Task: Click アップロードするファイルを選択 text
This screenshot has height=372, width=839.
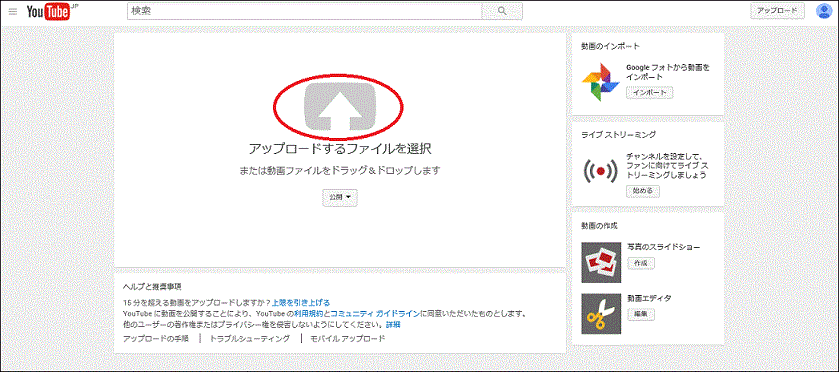Action: coord(340,148)
